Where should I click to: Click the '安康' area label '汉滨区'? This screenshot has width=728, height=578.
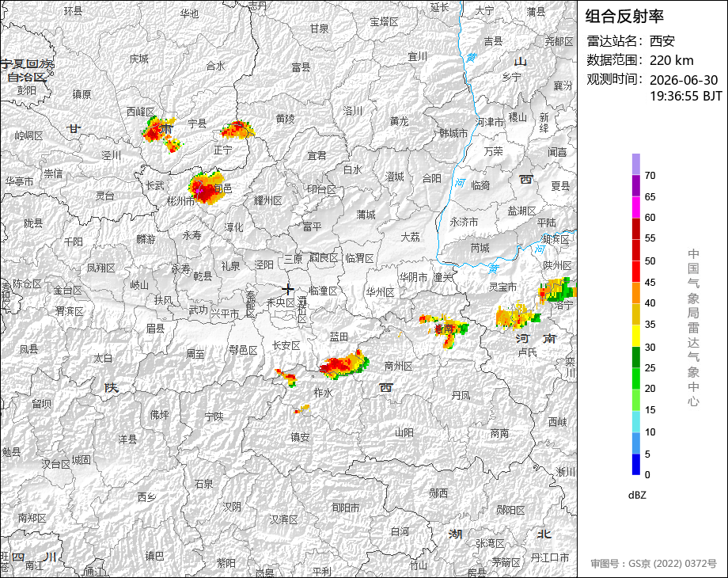[283, 519]
